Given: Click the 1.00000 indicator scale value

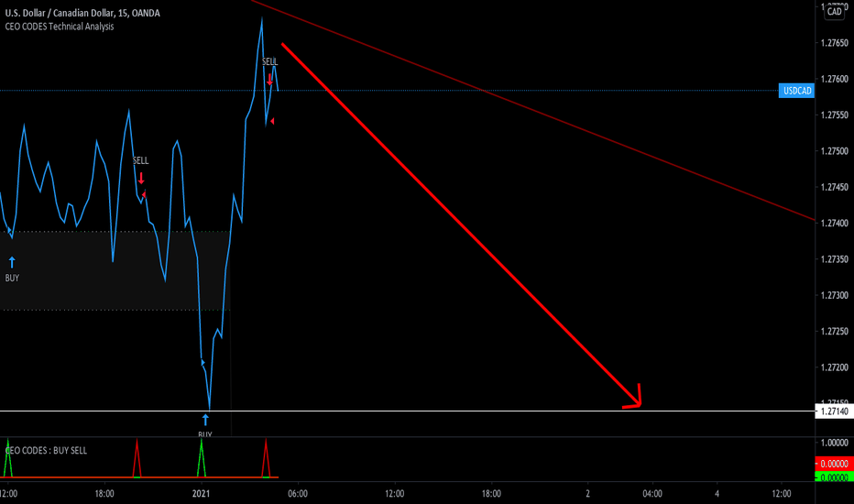Looking at the screenshot, I should tap(834, 443).
